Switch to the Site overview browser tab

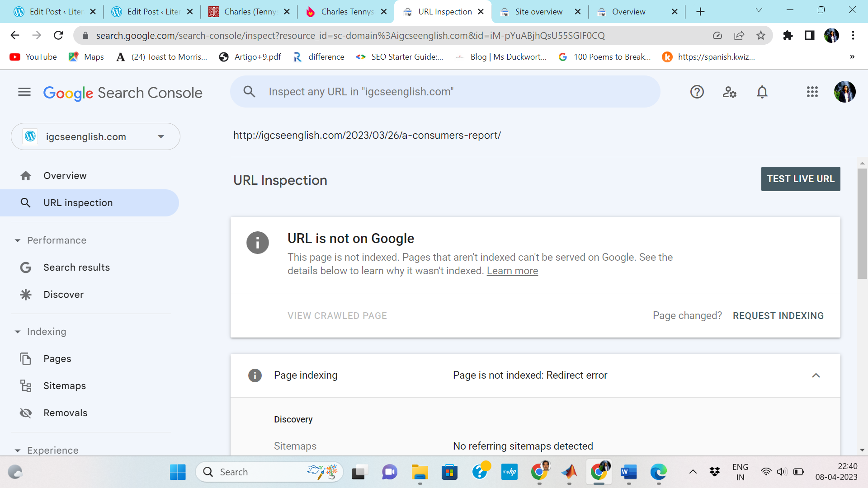pyautogui.click(x=538, y=12)
